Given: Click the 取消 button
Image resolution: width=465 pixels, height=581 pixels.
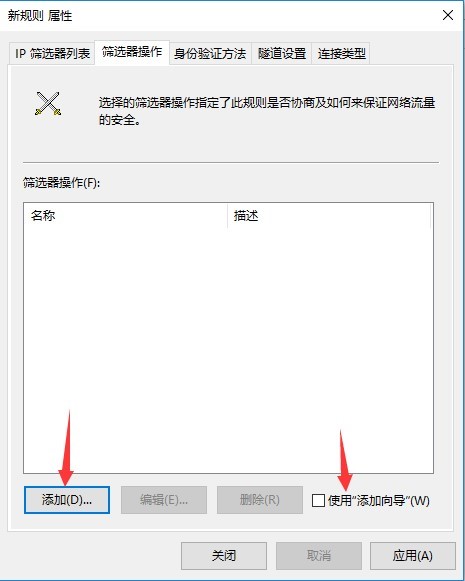Looking at the screenshot, I should pyautogui.click(x=319, y=556).
